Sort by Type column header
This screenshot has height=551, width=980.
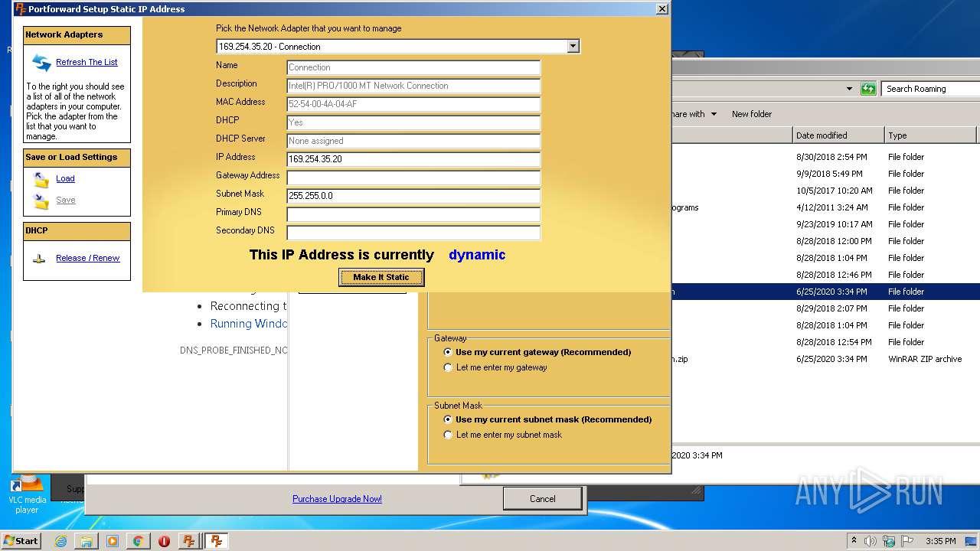(930, 135)
